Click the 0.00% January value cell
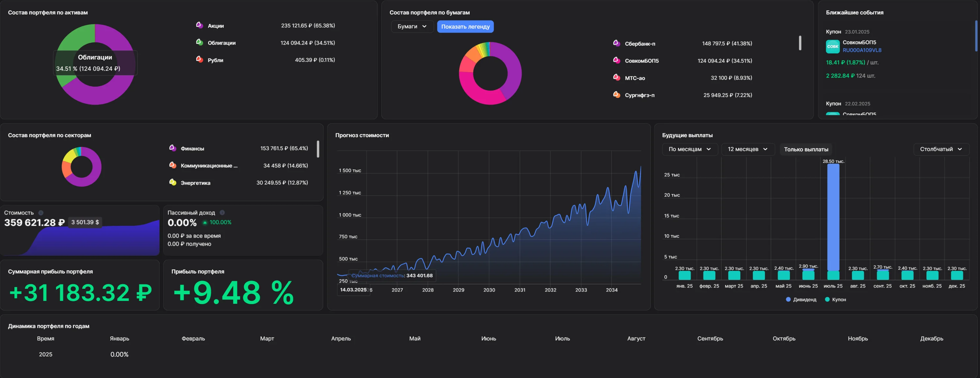The width and height of the screenshot is (980, 378). coord(120,354)
